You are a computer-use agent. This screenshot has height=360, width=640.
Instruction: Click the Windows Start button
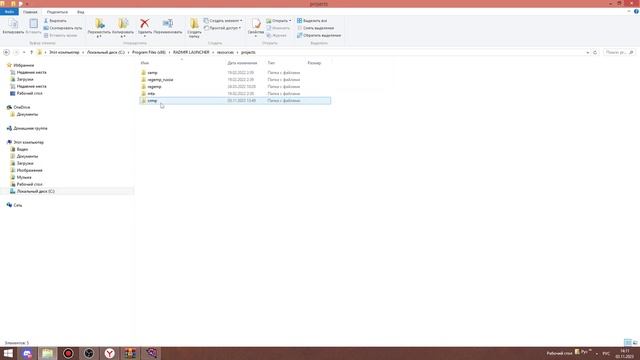pos(8,353)
